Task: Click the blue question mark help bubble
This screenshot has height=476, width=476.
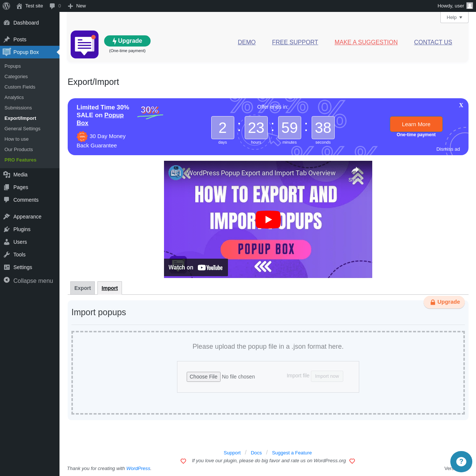Action: (x=461, y=461)
